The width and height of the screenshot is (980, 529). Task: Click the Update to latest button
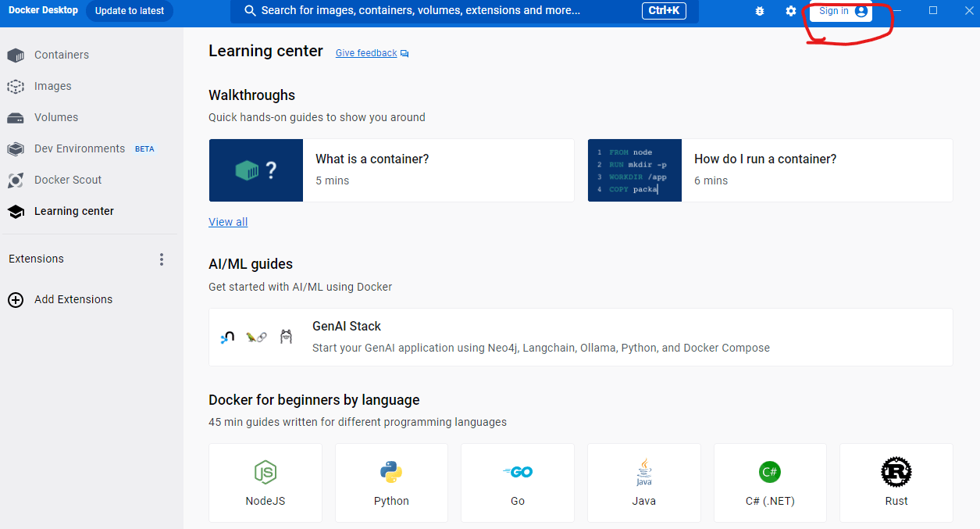click(130, 11)
